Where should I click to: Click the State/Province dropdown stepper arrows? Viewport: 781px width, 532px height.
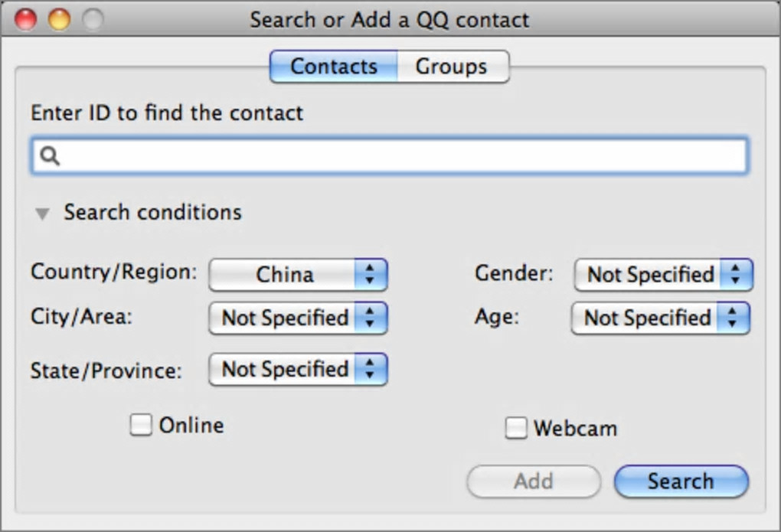(x=371, y=370)
